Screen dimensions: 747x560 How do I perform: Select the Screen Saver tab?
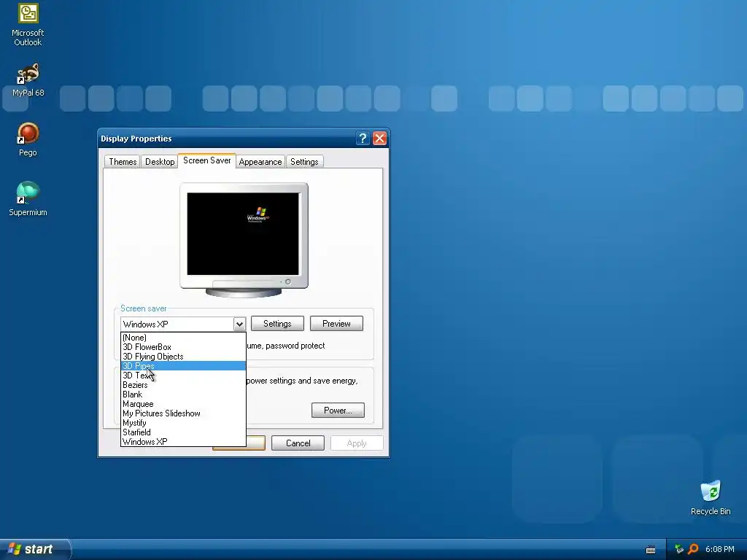[x=206, y=160]
